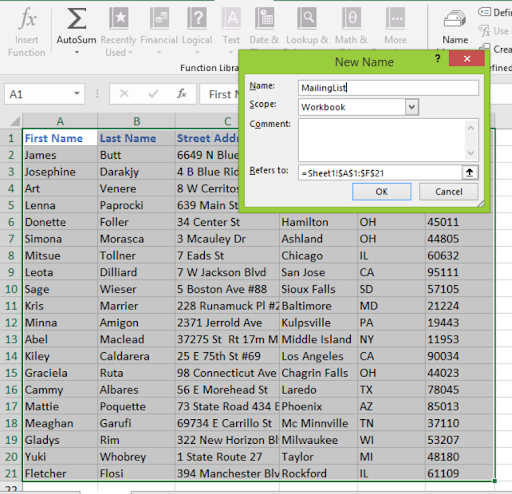
Task: Open the Insert Function dialog icon
Action: (27, 18)
